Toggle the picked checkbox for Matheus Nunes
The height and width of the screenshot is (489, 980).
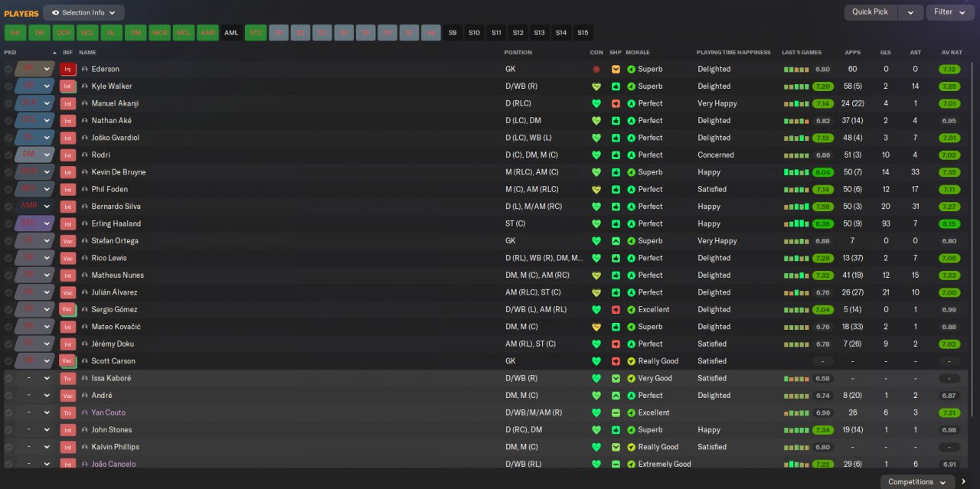pos(8,275)
